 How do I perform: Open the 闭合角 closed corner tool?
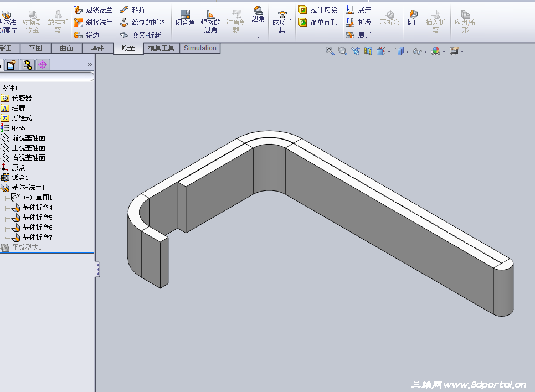186,18
